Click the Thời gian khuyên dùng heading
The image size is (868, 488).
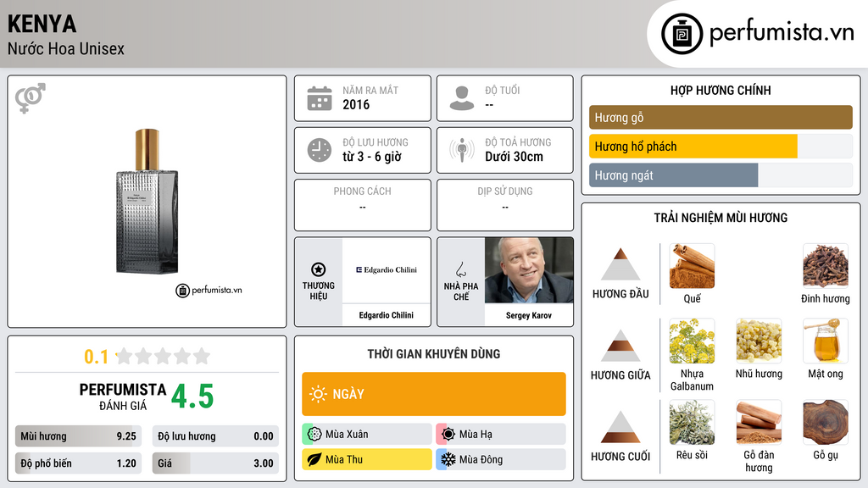point(434,353)
